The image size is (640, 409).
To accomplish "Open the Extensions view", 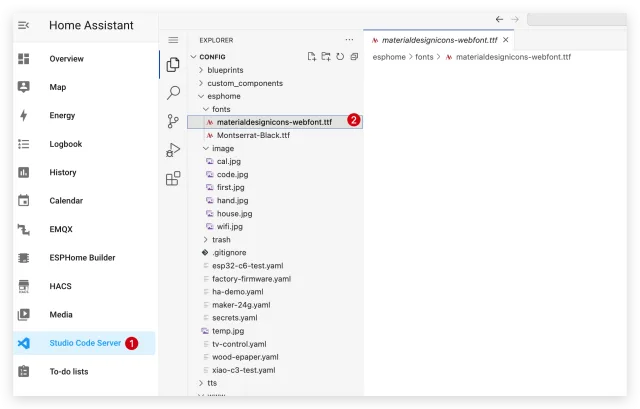I will coord(173,179).
